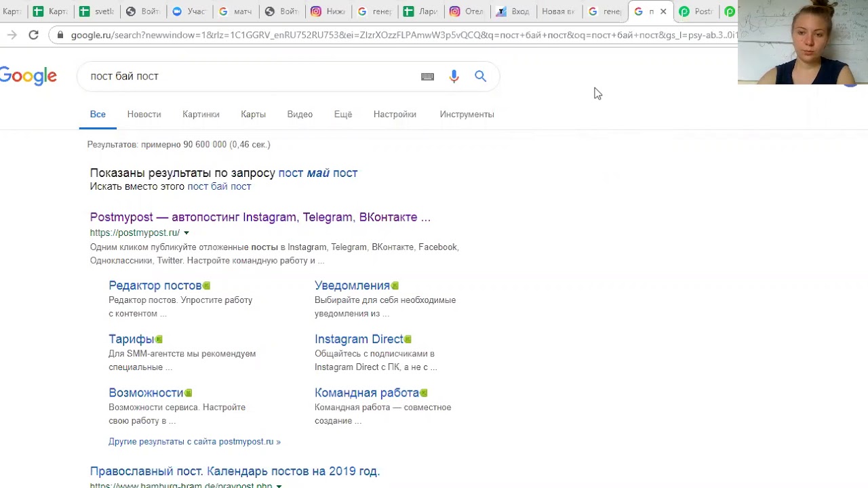Switch to the Нижн Instagram tab
Image resolution: width=868 pixels, height=488 pixels.
point(328,12)
